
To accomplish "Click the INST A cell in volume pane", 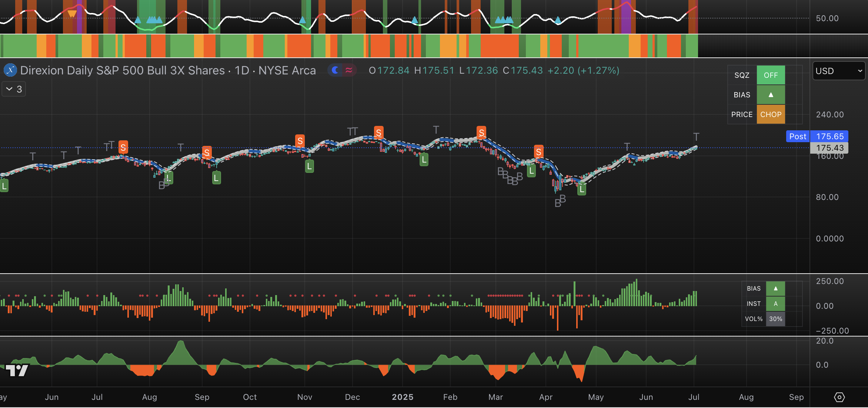I will (x=775, y=304).
